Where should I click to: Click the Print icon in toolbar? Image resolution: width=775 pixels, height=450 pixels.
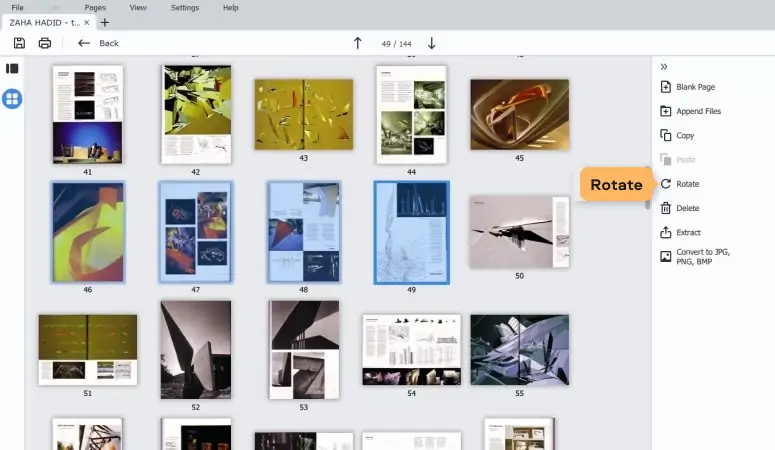[x=44, y=43]
